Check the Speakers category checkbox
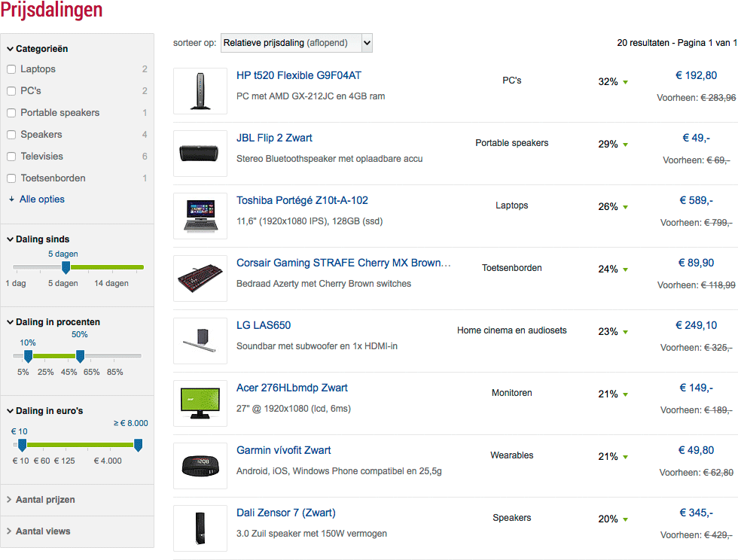738x560 pixels. point(12,135)
